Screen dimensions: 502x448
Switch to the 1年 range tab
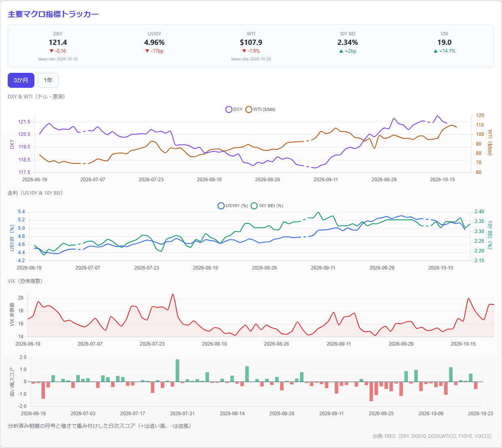(x=48, y=80)
